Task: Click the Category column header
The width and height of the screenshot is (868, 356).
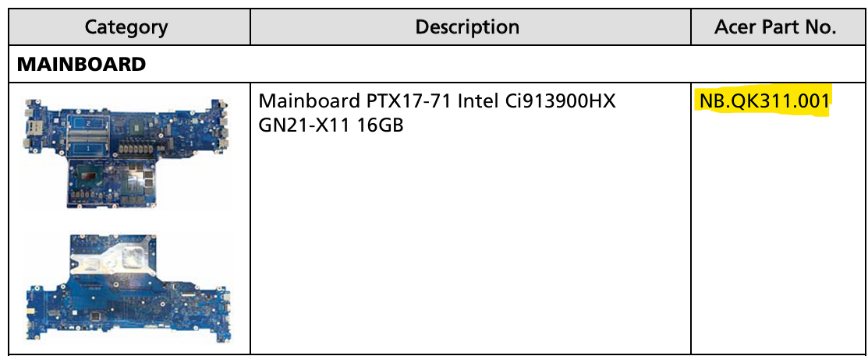Action: 127,27
